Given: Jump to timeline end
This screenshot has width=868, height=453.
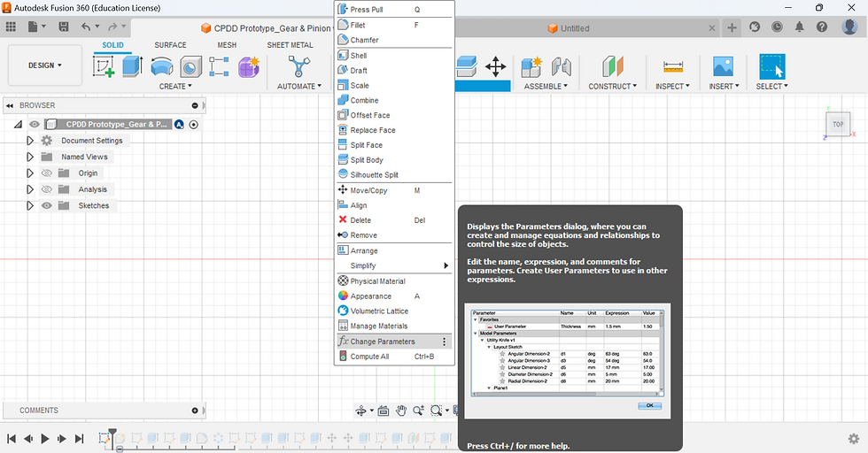Looking at the screenshot, I should pos(79,439).
